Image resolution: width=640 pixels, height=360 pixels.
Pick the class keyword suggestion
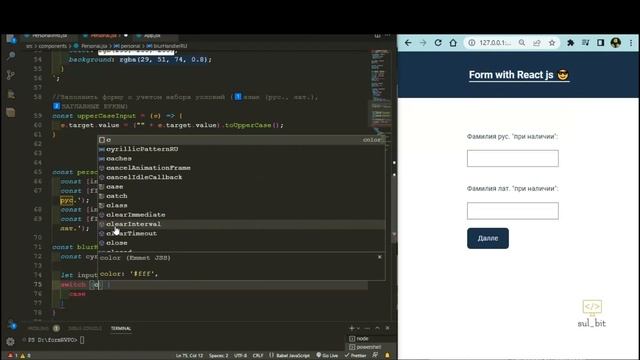coord(241,205)
